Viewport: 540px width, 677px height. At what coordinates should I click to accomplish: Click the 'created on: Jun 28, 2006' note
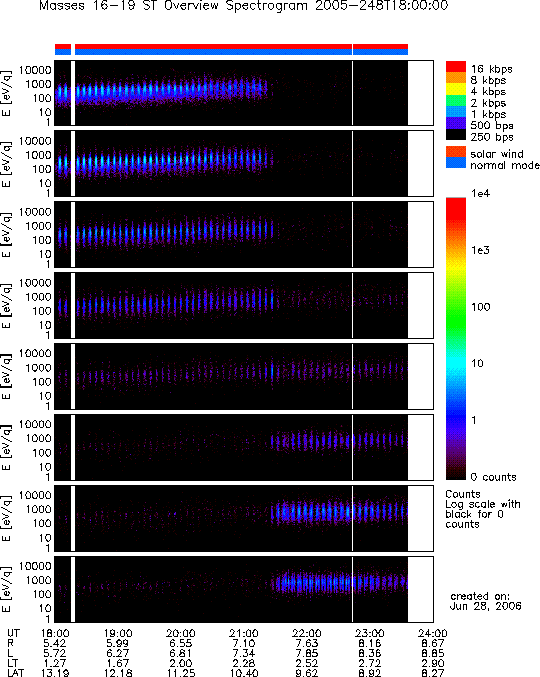(486, 601)
